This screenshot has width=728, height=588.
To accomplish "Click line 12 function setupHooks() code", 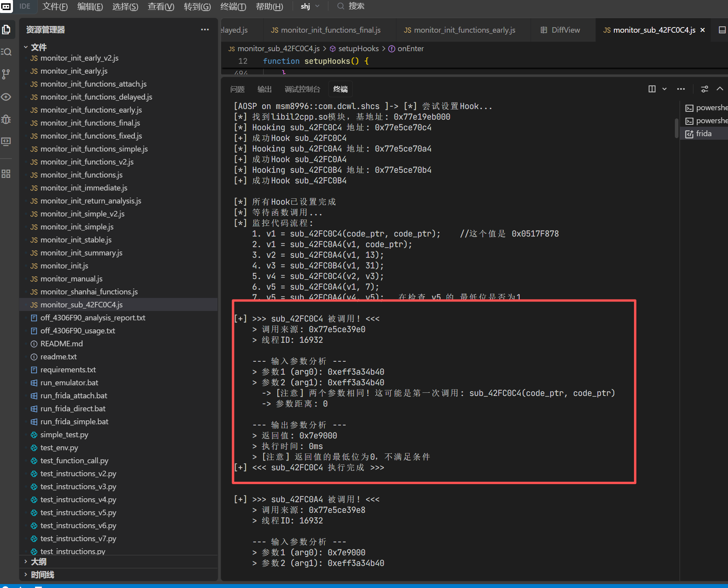I will point(316,61).
